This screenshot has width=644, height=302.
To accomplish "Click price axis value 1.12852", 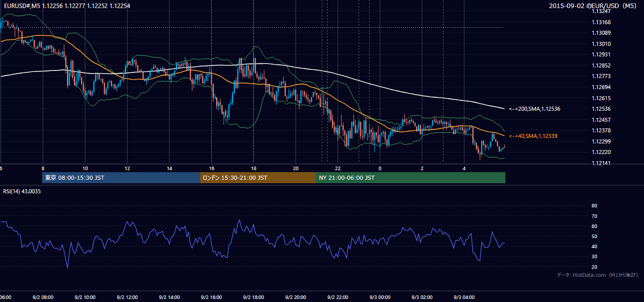I will (x=601, y=65).
